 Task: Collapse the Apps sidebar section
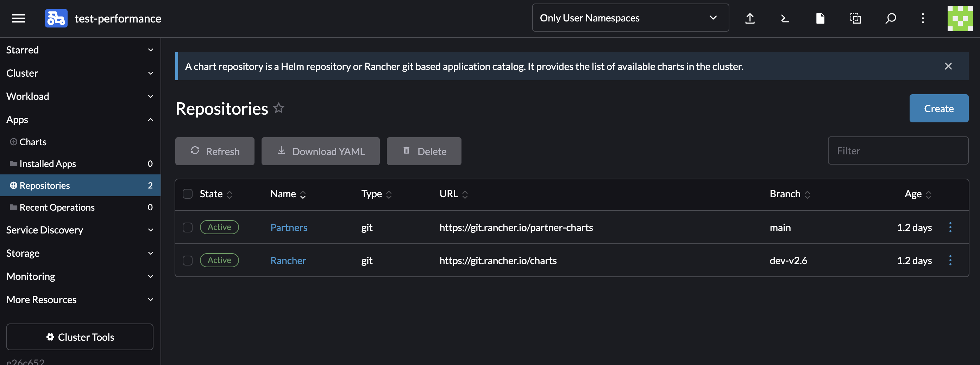pyautogui.click(x=80, y=120)
